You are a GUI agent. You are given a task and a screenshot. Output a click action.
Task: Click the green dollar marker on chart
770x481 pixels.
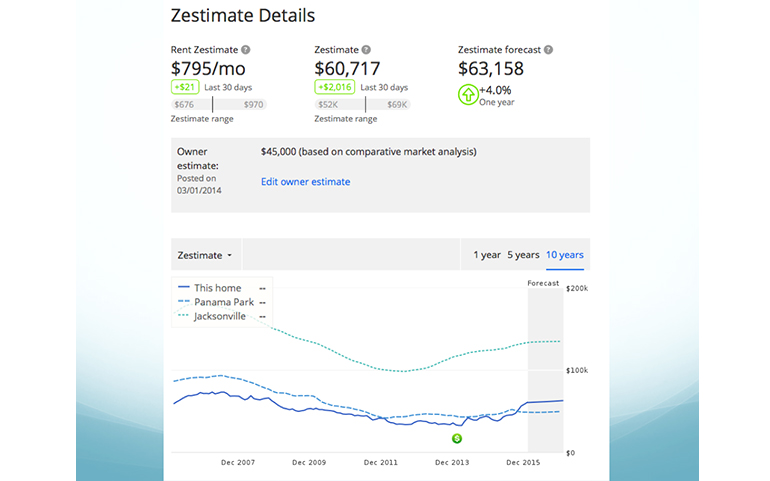(457, 438)
